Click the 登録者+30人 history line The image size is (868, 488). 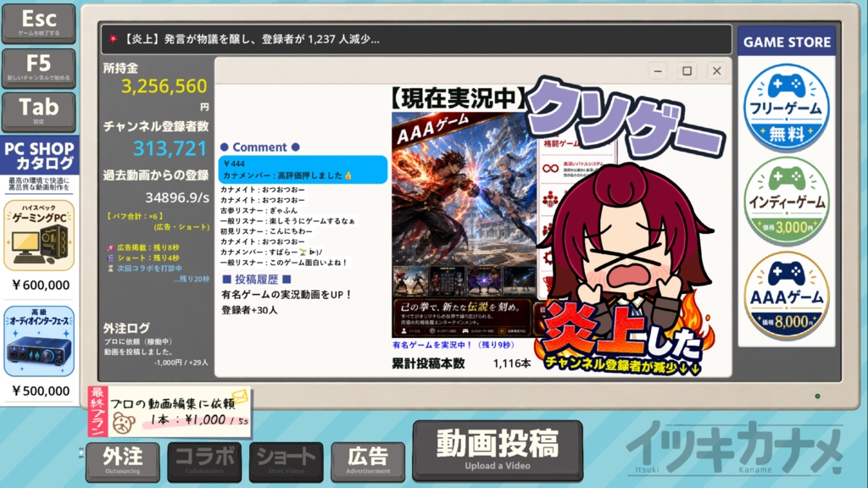click(249, 310)
